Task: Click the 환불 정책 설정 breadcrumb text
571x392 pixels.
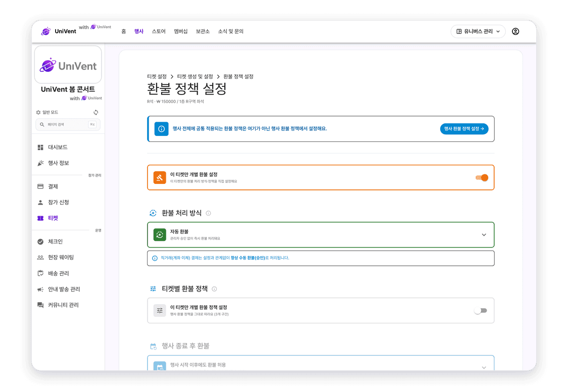Action: pos(238,76)
